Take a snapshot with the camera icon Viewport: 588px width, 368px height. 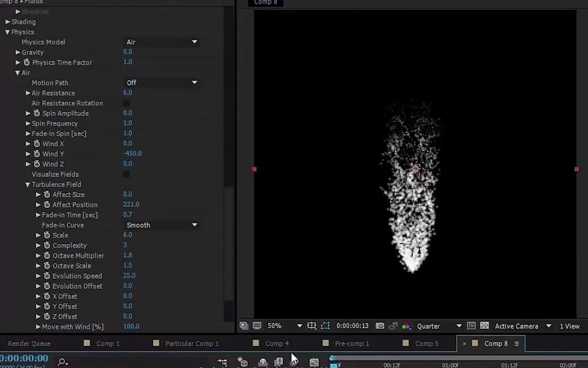(x=380, y=326)
